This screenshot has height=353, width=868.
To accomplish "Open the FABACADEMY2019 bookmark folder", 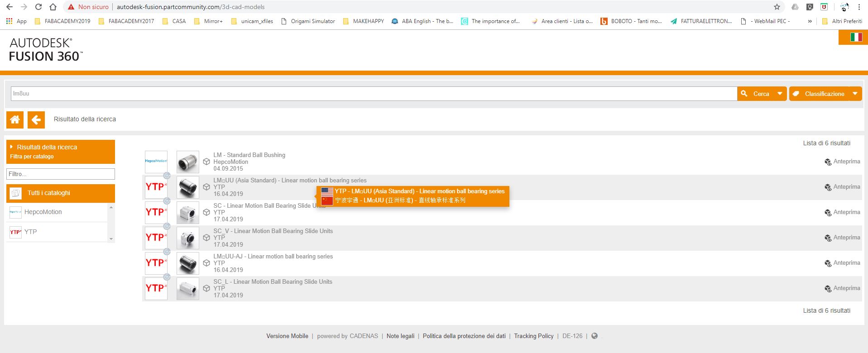I will click(62, 21).
